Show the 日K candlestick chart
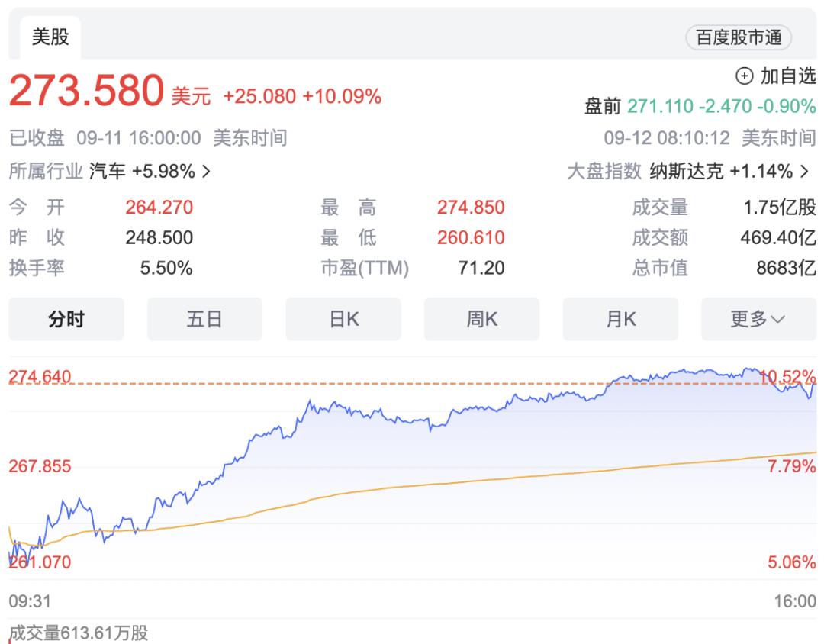824x644 pixels. point(343,319)
